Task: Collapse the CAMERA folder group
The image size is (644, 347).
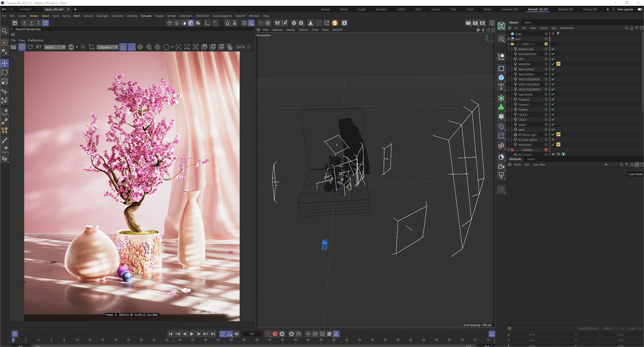Action: click(x=508, y=150)
